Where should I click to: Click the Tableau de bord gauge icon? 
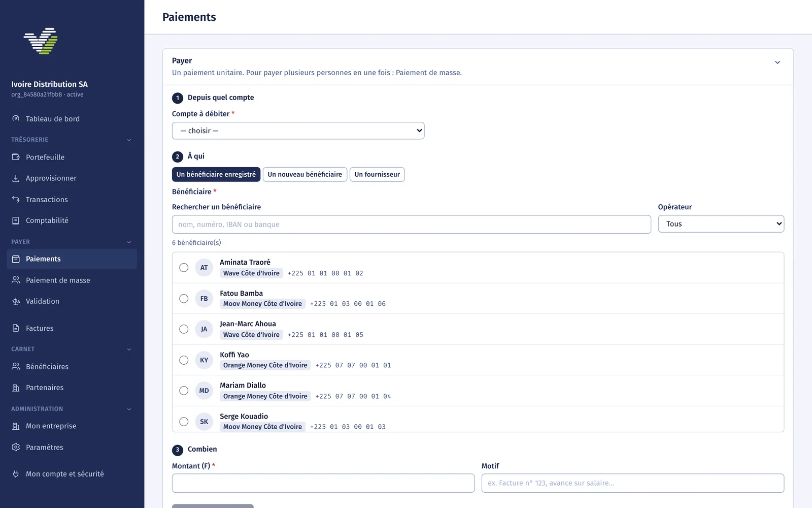point(16,118)
